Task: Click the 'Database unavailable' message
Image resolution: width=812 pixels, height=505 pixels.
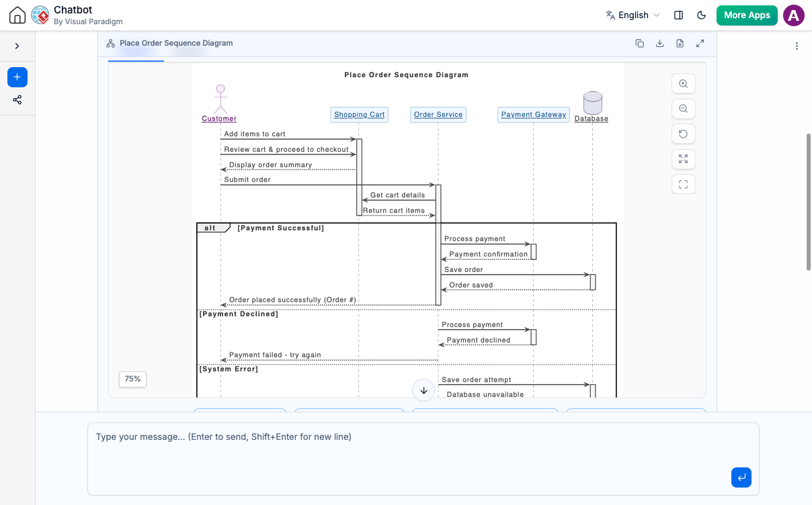Action: point(485,395)
